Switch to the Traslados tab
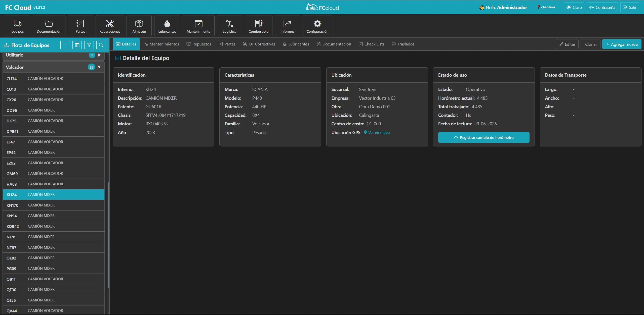644x315 pixels. (403, 44)
